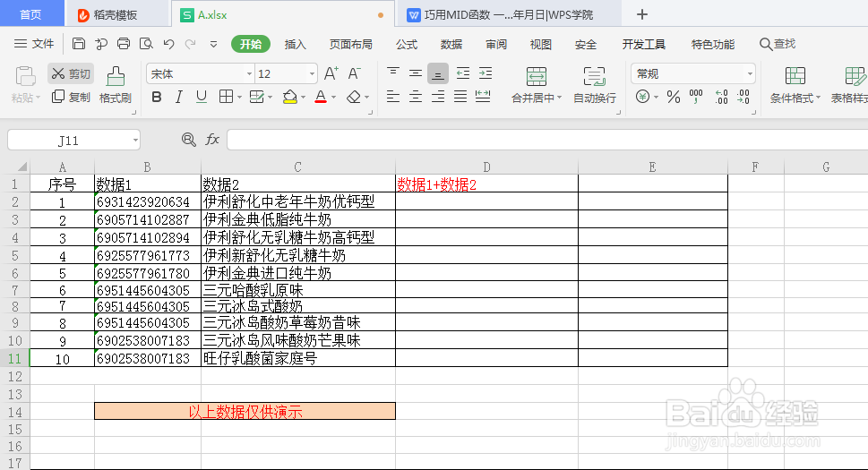Image resolution: width=868 pixels, height=470 pixels.
Task: Switch to 页面布局 ribbon tab
Action: coord(350,44)
